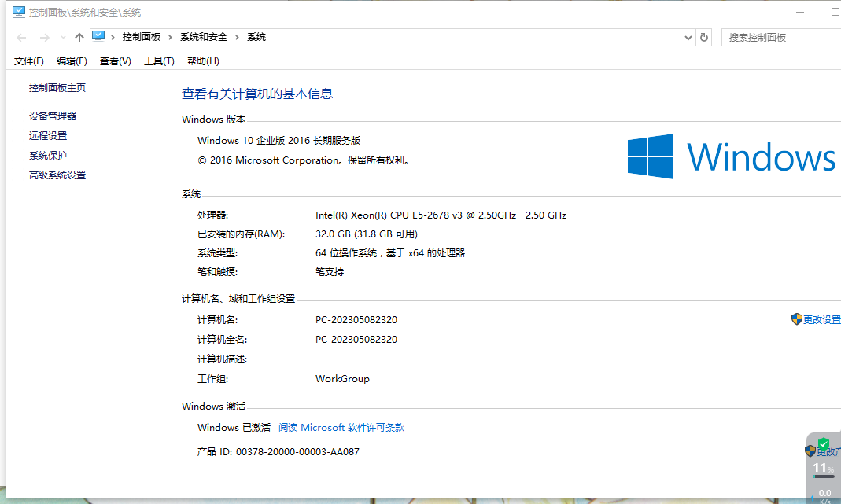Click the back navigation arrow
This screenshot has height=504, width=841.
pyautogui.click(x=22, y=38)
